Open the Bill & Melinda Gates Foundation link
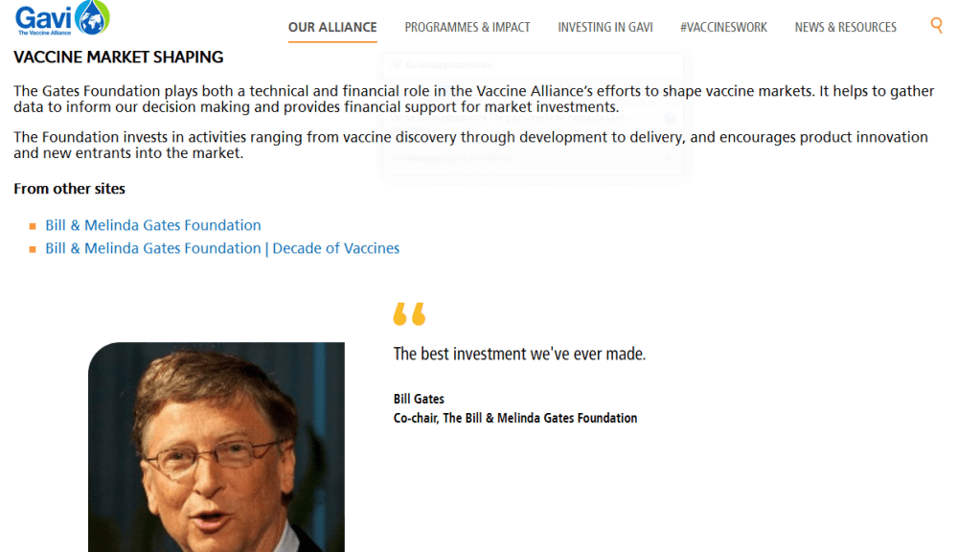Image resolution: width=980 pixels, height=552 pixels. click(153, 225)
